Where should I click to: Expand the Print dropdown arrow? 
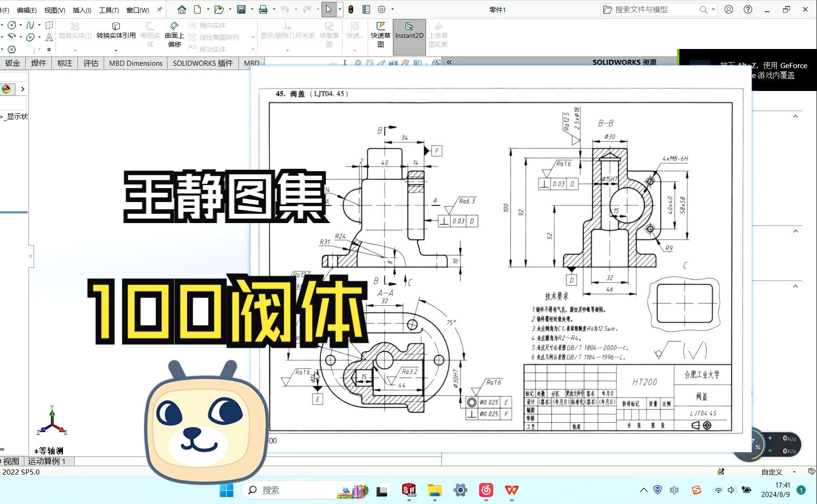(x=274, y=9)
